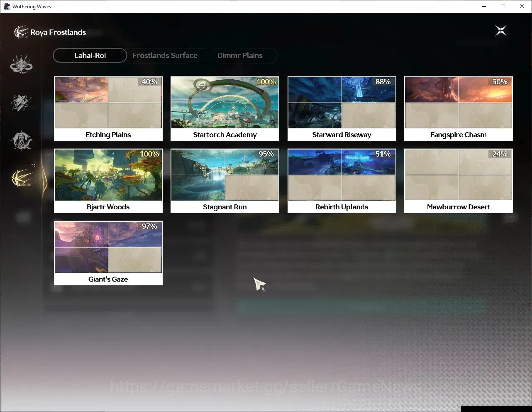Open the Rebirth Uplands card
The height and width of the screenshot is (412, 532).
pos(342,181)
